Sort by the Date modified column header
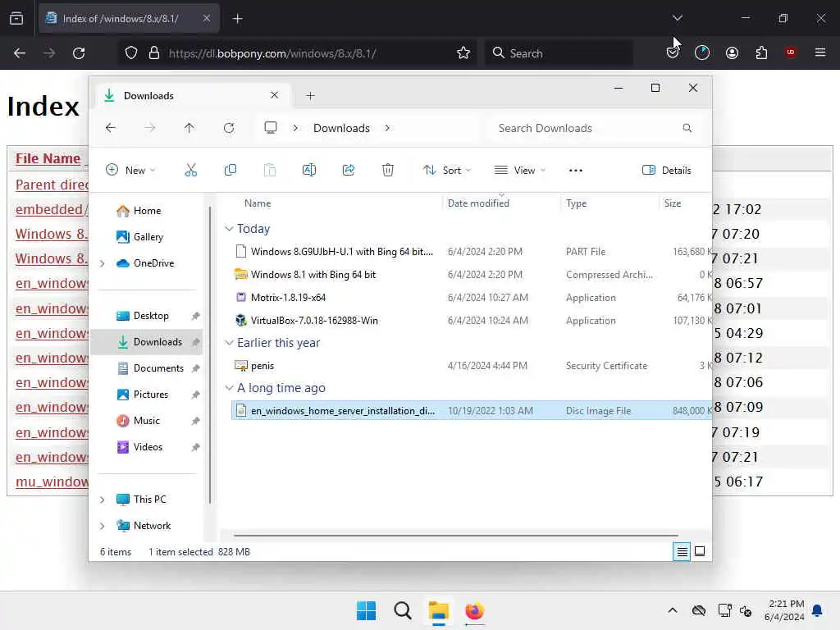 click(x=478, y=203)
